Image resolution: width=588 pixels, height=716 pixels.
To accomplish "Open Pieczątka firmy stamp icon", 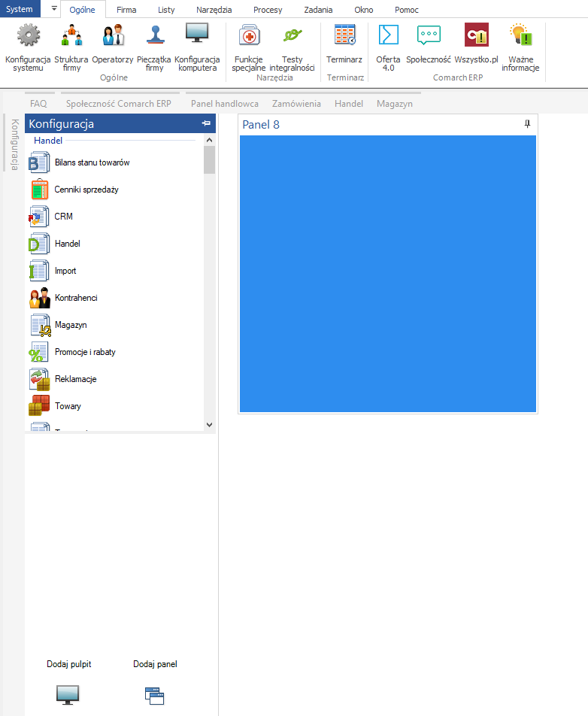I will 155,35.
